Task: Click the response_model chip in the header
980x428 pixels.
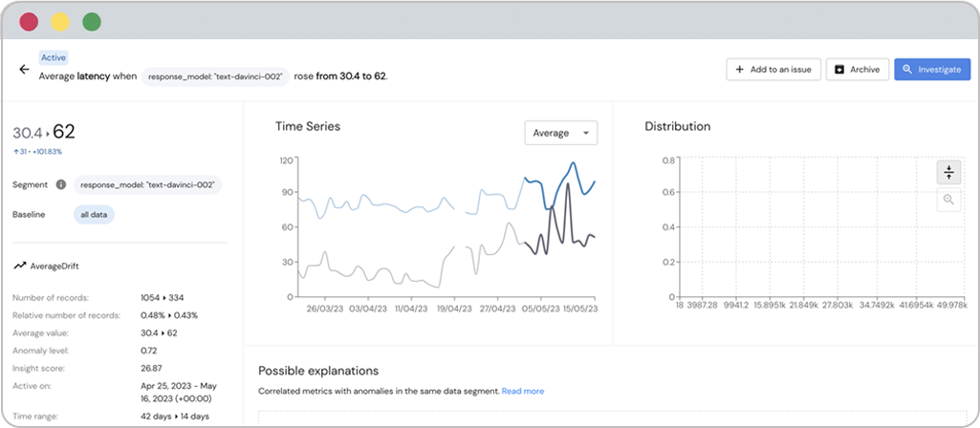Action: click(x=215, y=76)
